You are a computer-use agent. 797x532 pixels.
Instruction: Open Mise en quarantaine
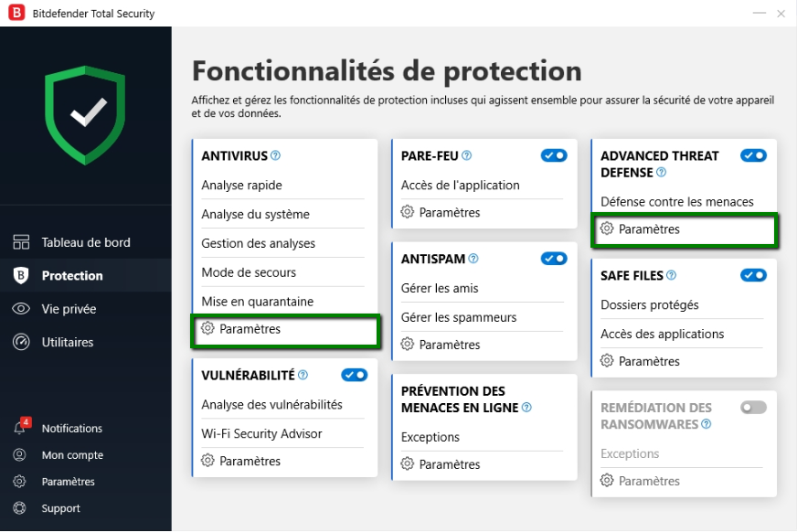[257, 302]
